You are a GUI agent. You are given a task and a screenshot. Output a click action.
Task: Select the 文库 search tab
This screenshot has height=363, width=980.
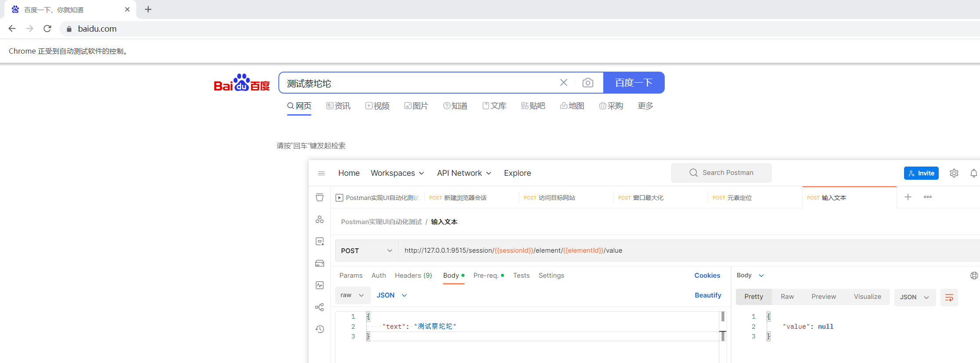pyautogui.click(x=494, y=106)
